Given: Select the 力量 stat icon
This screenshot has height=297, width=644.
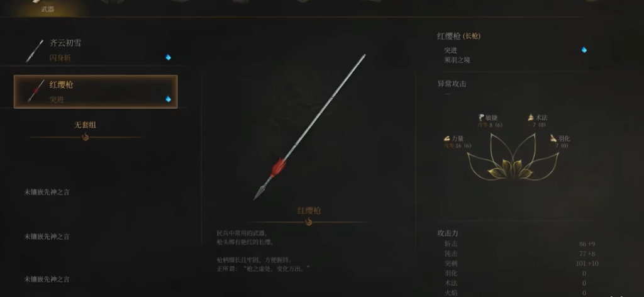Looking at the screenshot, I should (447, 138).
